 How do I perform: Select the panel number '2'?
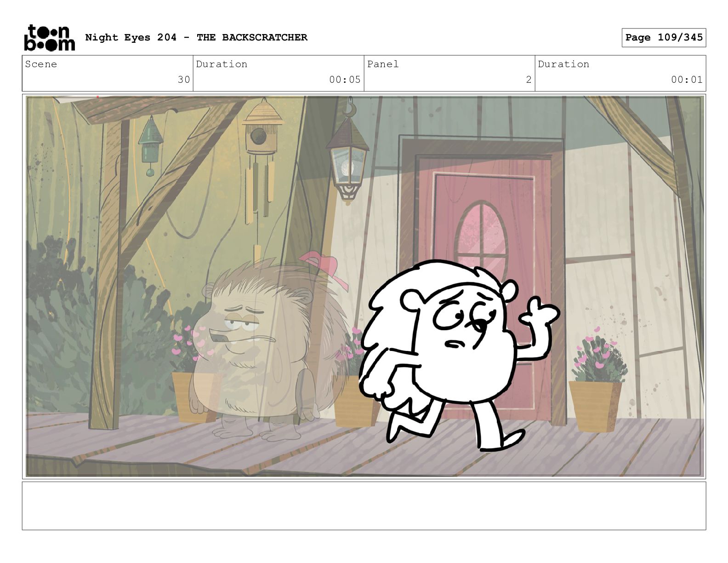(x=529, y=80)
